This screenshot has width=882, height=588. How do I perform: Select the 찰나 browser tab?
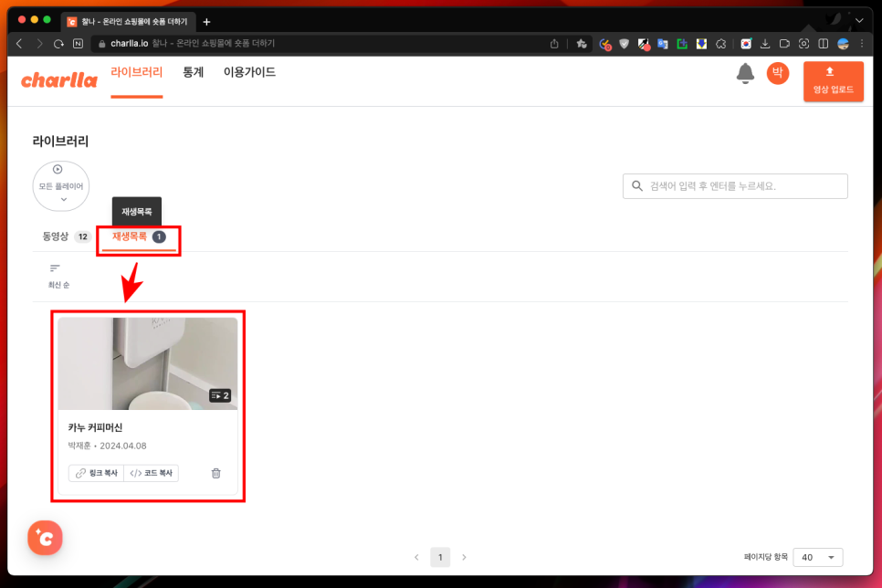click(128, 21)
